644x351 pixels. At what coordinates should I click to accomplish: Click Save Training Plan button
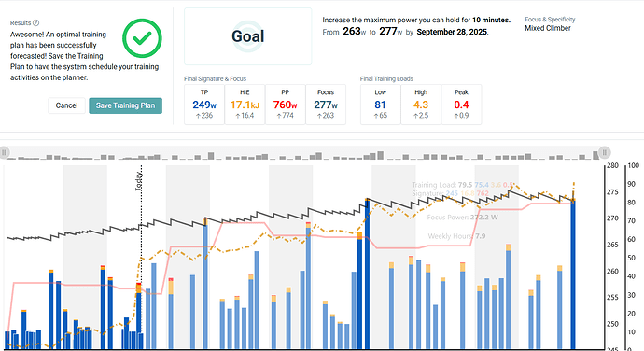[125, 105]
